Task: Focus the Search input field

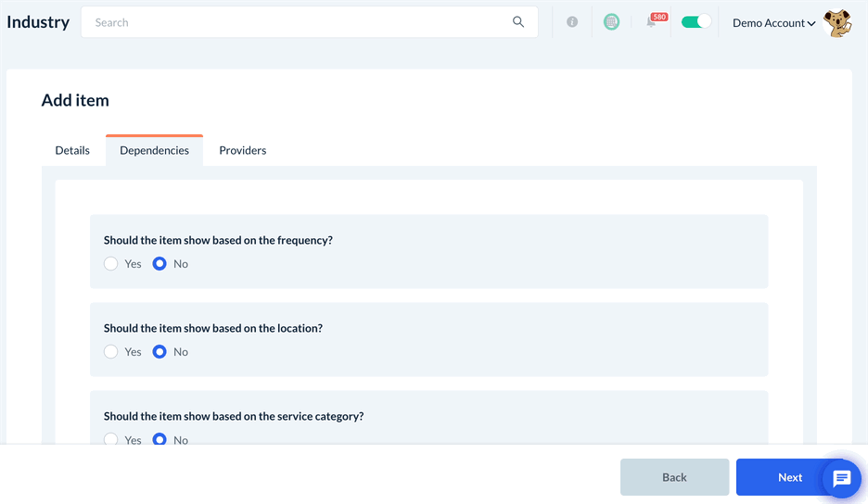Action: click(x=297, y=22)
